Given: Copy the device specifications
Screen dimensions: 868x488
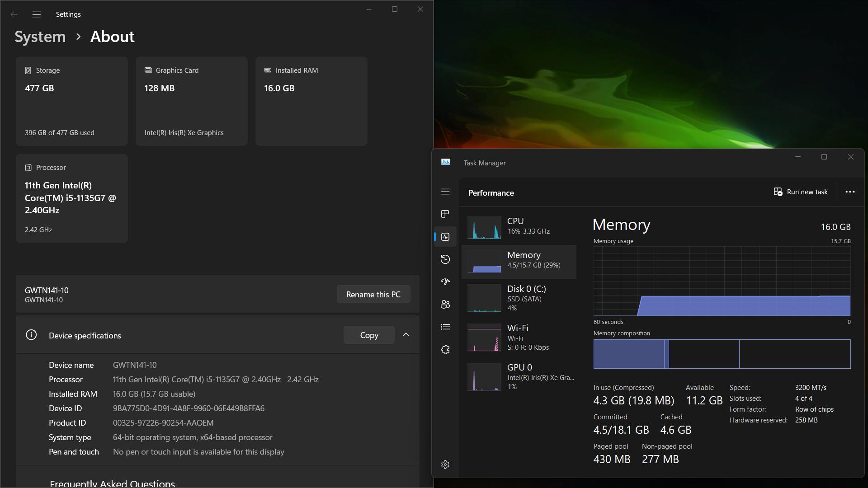Looking at the screenshot, I should tap(369, 335).
